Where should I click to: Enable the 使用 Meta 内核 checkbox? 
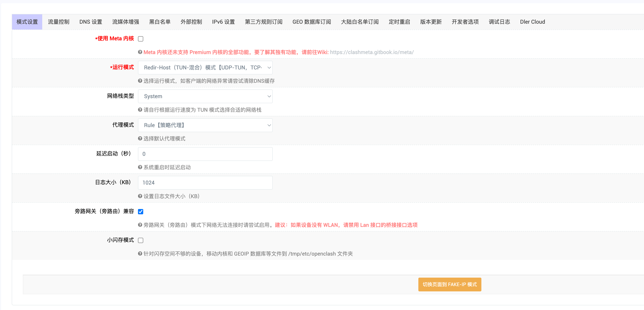pyautogui.click(x=141, y=39)
